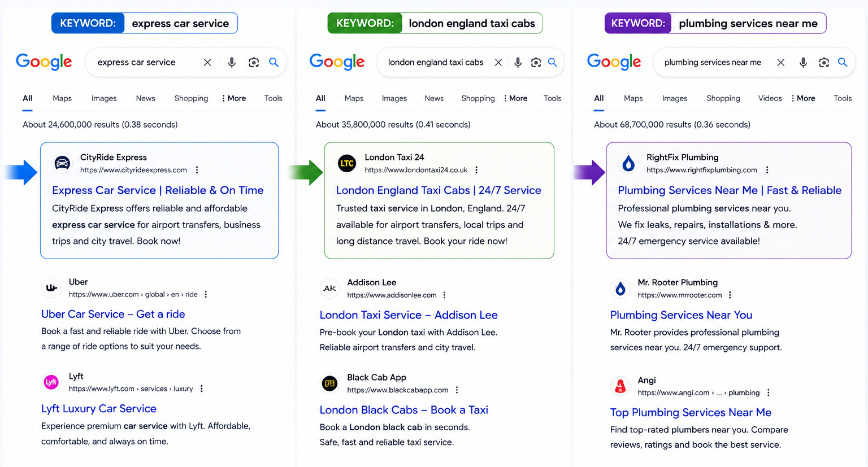
Task: Open three-dot options beside the Uber URL
Action: tap(206, 294)
